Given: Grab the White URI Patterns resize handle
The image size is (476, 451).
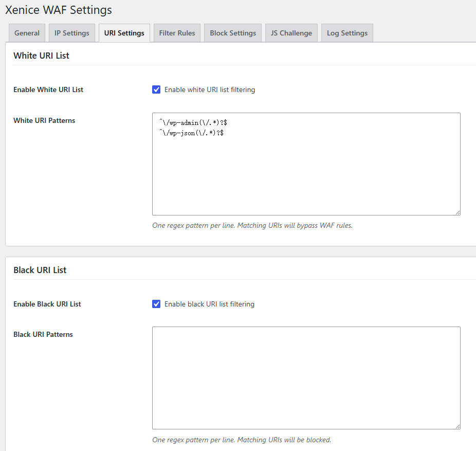Looking at the screenshot, I should pos(457,212).
